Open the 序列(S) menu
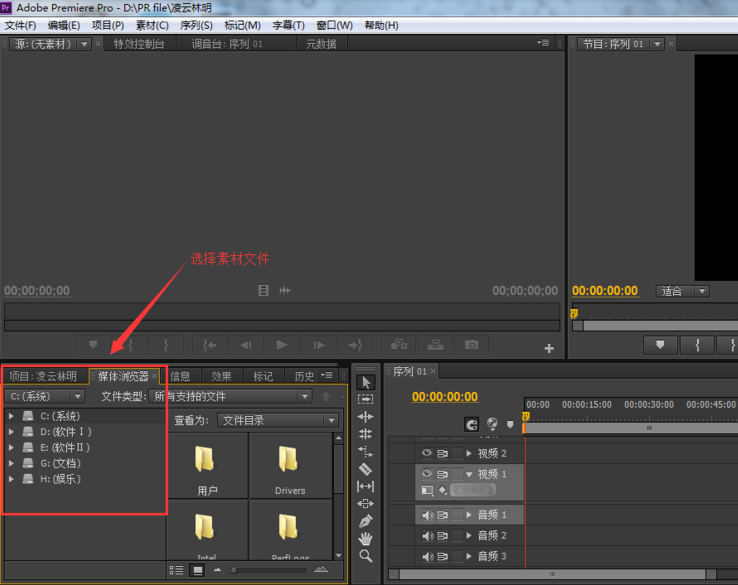This screenshot has height=585, width=738. tap(196, 25)
